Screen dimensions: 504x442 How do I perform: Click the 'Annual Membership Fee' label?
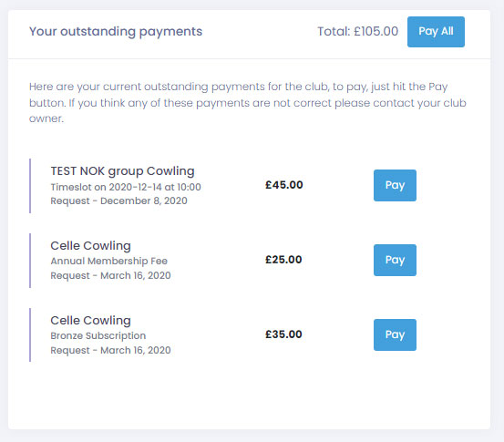[x=109, y=261]
